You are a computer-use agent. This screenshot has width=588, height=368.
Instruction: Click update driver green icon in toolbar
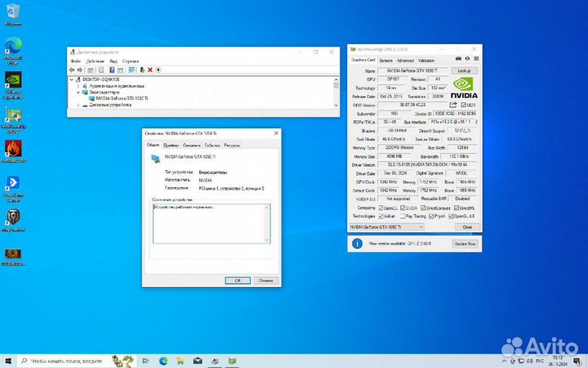point(142,70)
